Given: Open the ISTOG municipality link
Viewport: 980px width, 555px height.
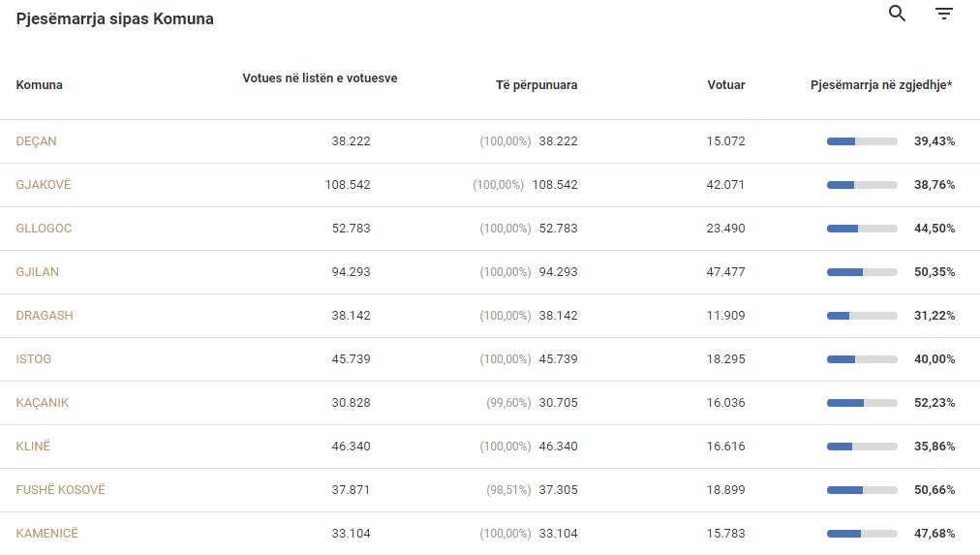Looking at the screenshot, I should 34,359.
